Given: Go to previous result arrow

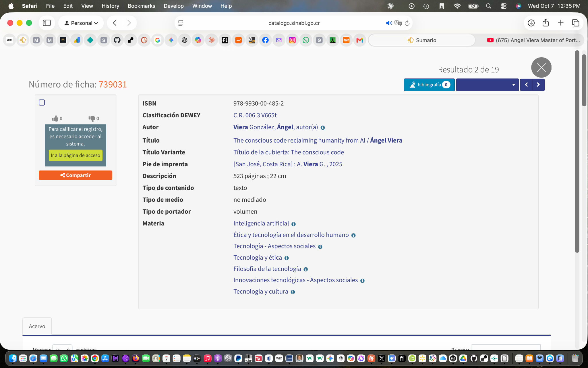Looking at the screenshot, I should point(526,85).
